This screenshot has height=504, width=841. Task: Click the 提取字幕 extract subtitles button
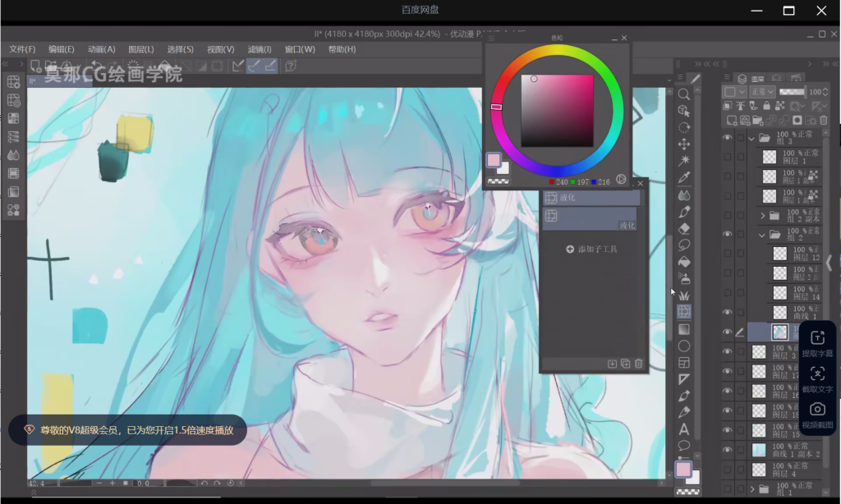[816, 343]
